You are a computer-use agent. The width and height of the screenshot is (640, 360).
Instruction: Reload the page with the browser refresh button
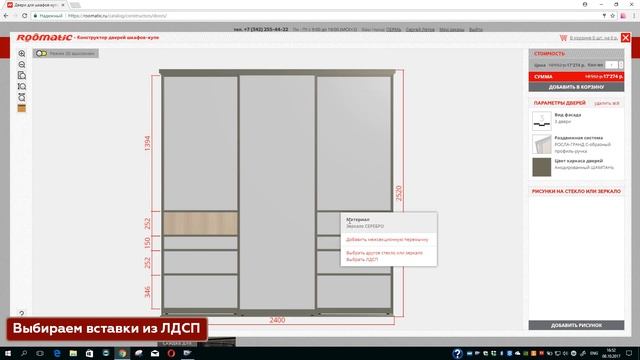tap(24, 16)
